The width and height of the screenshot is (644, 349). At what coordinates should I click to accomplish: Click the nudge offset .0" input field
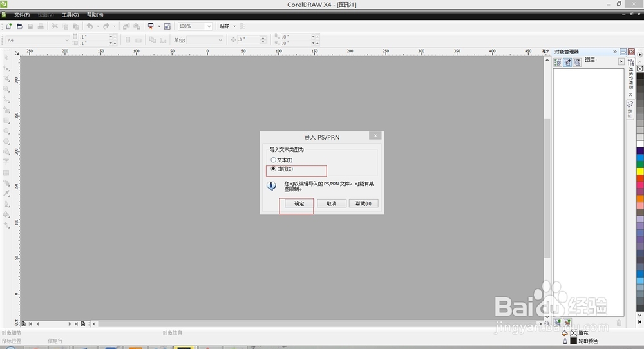[x=249, y=40]
